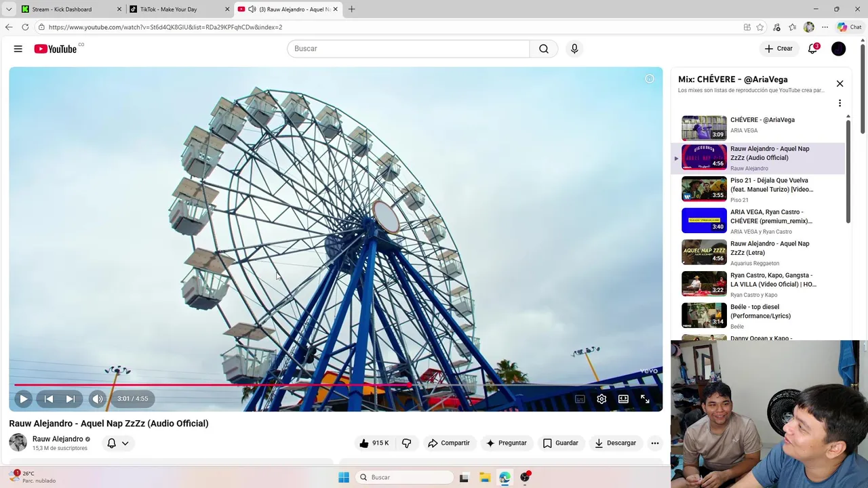Open split-screen apps icon in address bar

(747, 27)
